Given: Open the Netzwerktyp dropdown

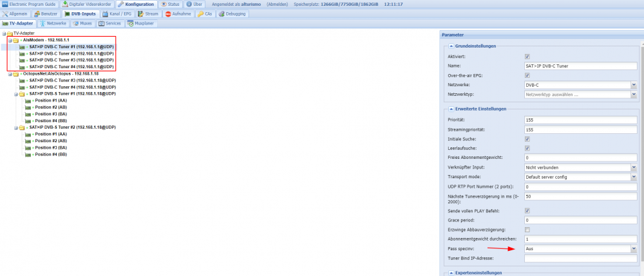Looking at the screenshot, I should (x=633, y=95).
